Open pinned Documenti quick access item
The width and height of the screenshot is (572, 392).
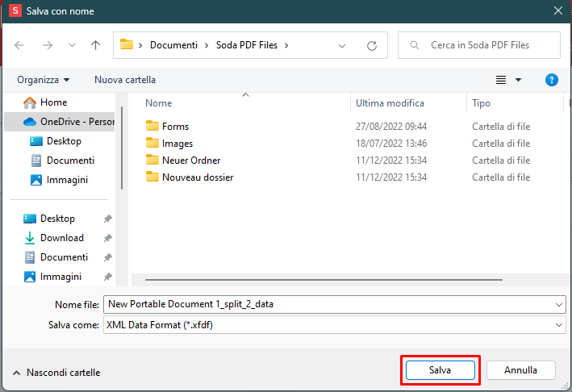tap(56, 257)
